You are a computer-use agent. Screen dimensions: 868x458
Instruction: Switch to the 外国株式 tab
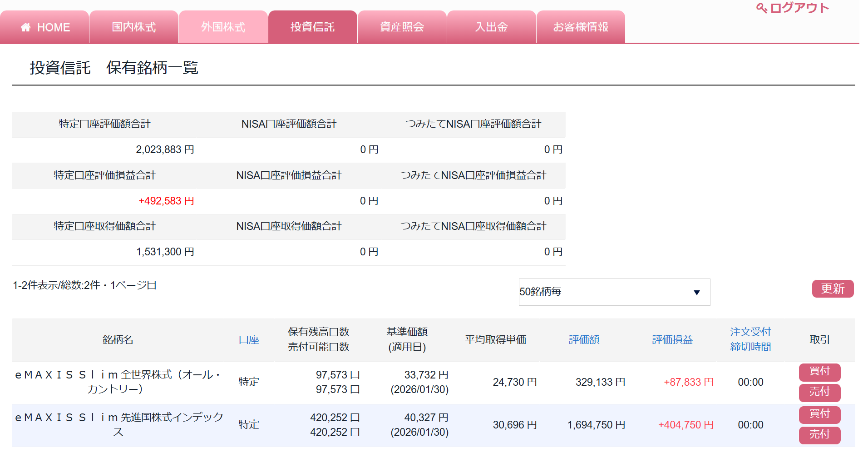pyautogui.click(x=223, y=27)
